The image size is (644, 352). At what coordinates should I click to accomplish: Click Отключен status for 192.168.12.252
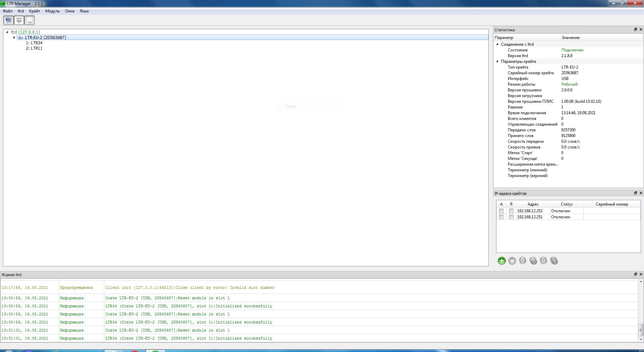pos(567,211)
